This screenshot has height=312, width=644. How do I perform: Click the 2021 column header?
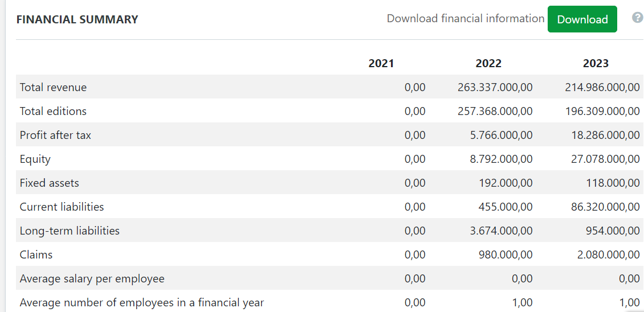381,63
